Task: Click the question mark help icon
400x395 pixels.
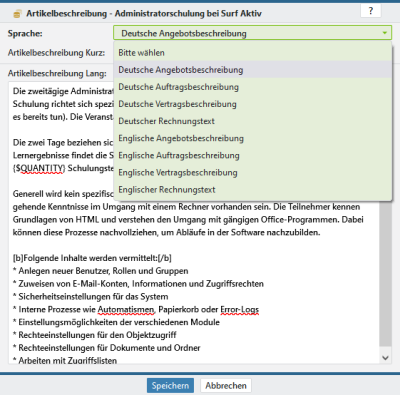Action: pos(371,11)
